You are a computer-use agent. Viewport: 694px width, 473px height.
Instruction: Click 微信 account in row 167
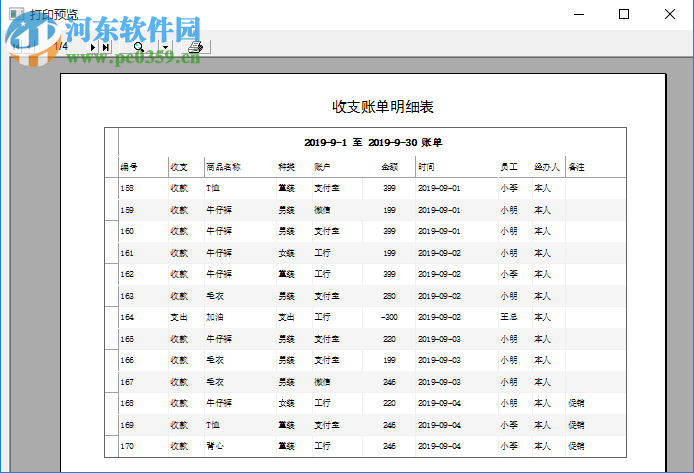coord(322,382)
